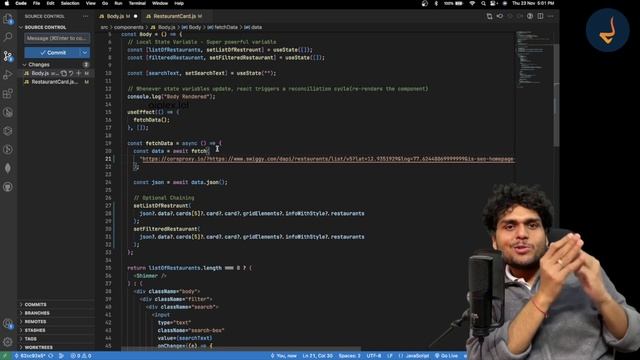Open the Explorer view in activity bar
Viewport: 640px width, 360px height.
8,19
